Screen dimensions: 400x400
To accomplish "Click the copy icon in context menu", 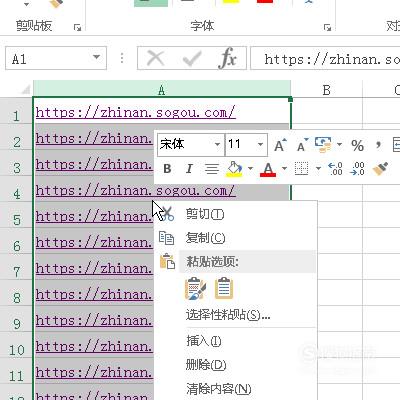I will coord(166,238).
